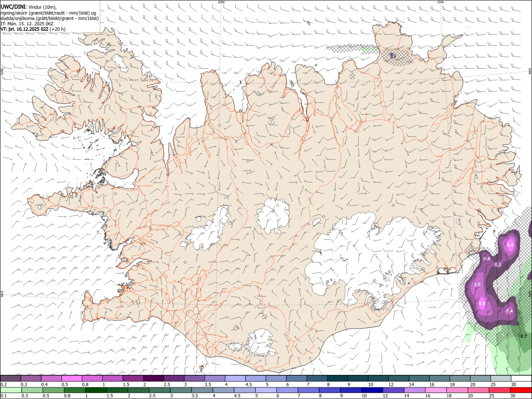Viewport: 532px width, 399px height.
Task: Click the gray-green 3 swatch in lower legend
Action: [x=181, y=390]
